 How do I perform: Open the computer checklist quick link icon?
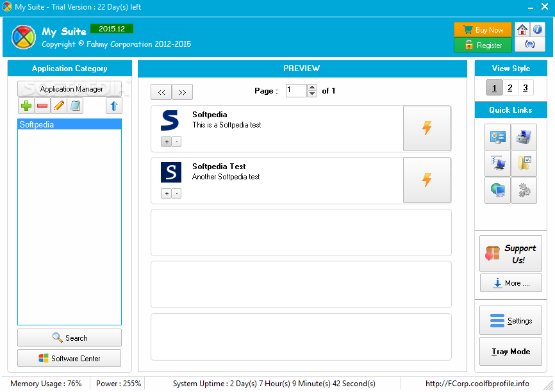click(498, 163)
